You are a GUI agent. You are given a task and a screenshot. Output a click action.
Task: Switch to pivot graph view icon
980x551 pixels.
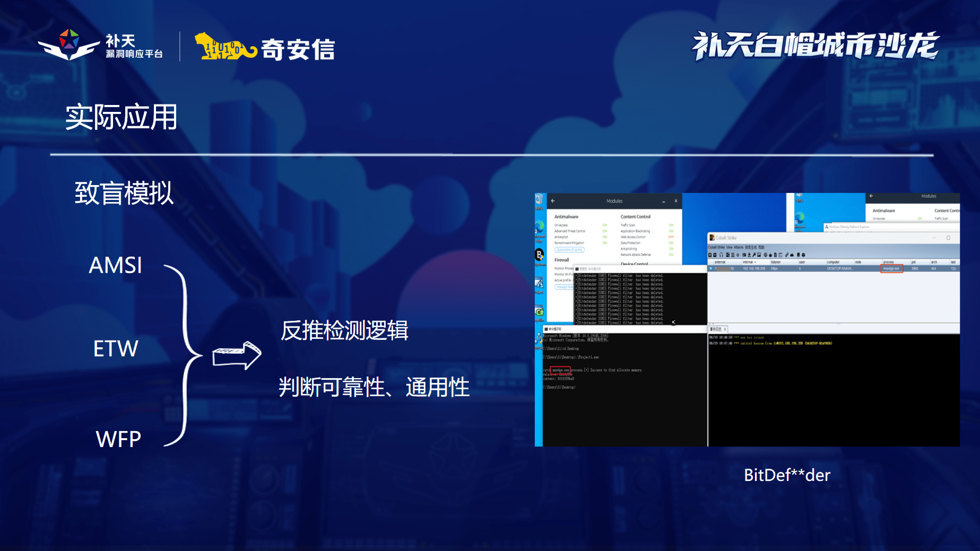[x=728, y=255]
